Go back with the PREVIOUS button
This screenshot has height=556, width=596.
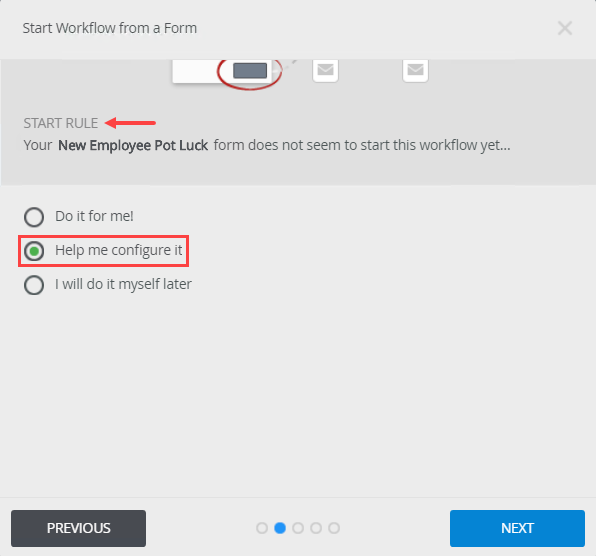coord(78,528)
